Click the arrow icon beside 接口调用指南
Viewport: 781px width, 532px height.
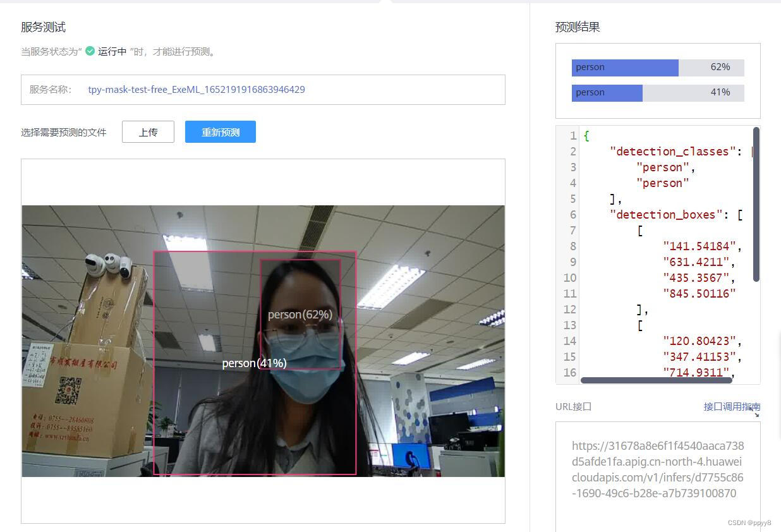pos(756,414)
